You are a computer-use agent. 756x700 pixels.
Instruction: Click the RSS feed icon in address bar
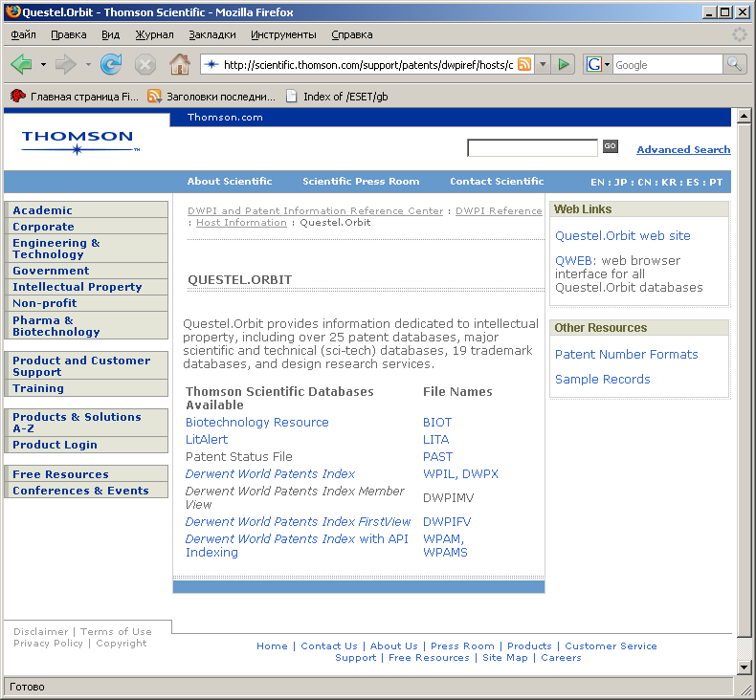pos(524,64)
